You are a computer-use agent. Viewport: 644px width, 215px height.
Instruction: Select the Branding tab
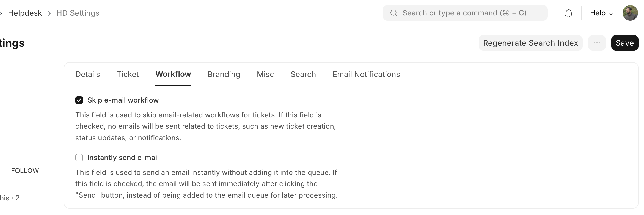(224, 74)
